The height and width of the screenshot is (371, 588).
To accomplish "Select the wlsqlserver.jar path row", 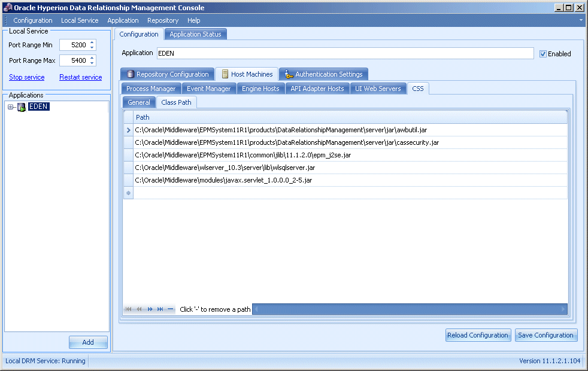I will (350, 168).
